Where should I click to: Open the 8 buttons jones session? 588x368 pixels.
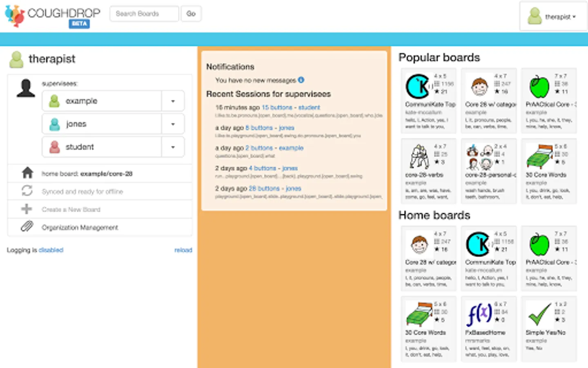tap(269, 128)
